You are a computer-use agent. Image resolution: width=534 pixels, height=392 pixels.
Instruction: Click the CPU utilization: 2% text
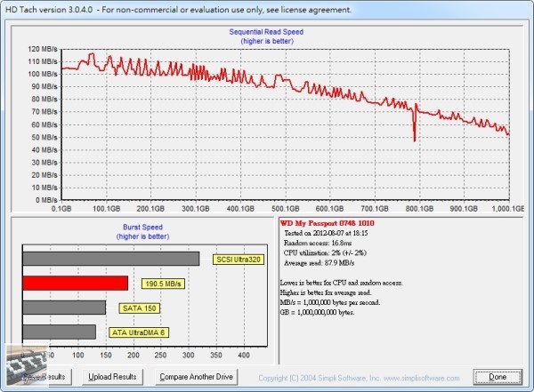tap(325, 252)
